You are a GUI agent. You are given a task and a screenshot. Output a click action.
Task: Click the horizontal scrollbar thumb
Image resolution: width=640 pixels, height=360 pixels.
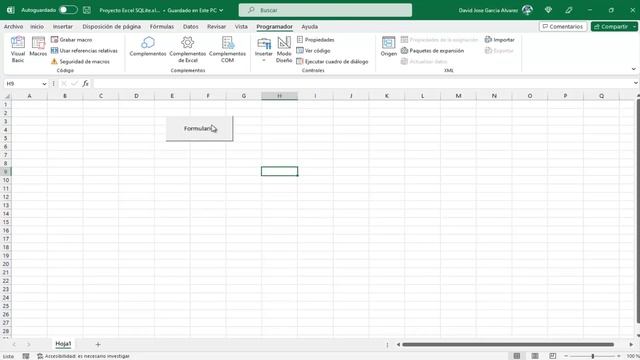pos(508,344)
